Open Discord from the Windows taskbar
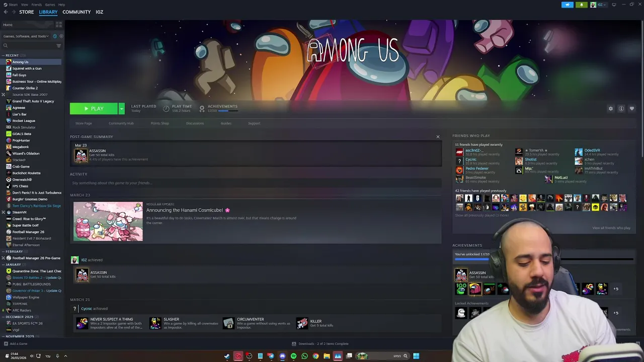Screen dimensions: 644x362 [x=282, y=356]
